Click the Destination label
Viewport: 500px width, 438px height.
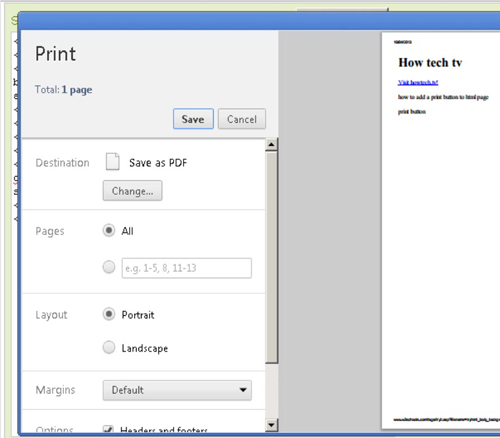pos(62,163)
